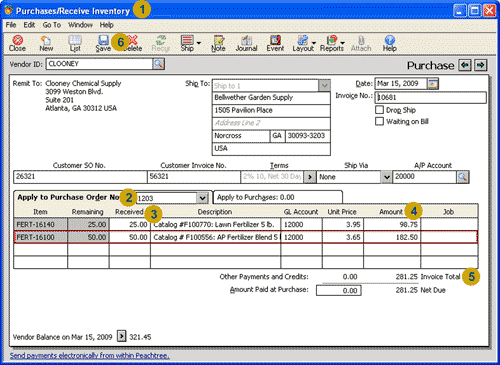500x365 pixels.
Task: Click the Ship To country USA field
Action: [271, 149]
